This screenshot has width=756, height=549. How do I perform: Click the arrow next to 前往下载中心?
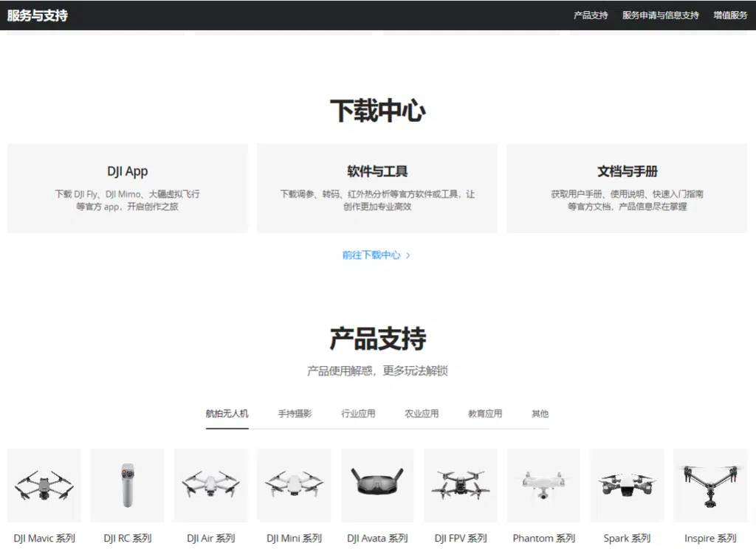tap(408, 255)
